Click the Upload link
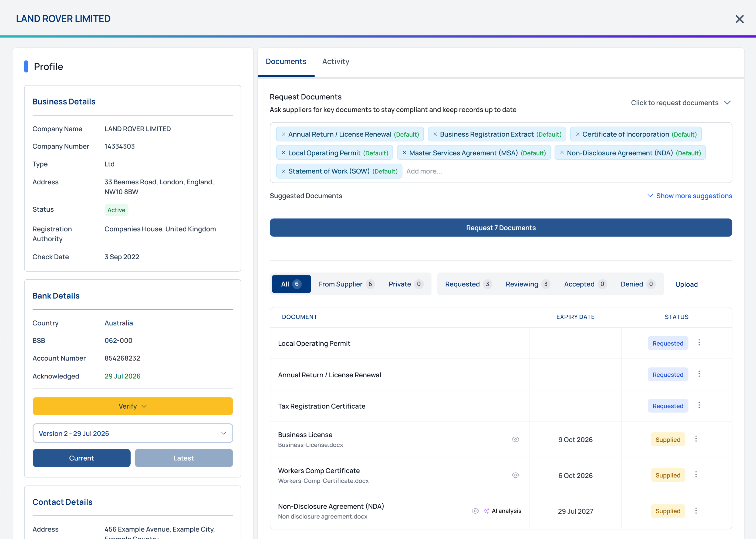Screen dimensions: 756x539 coord(686,284)
